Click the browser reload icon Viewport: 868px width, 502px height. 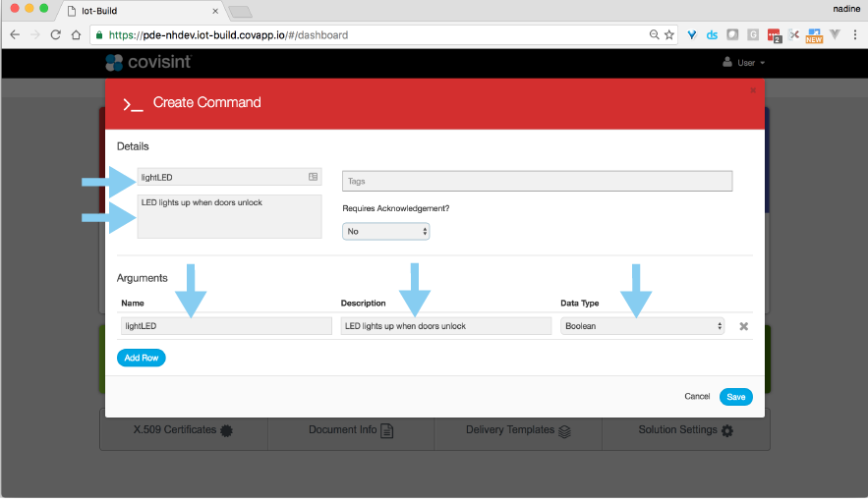[x=55, y=34]
